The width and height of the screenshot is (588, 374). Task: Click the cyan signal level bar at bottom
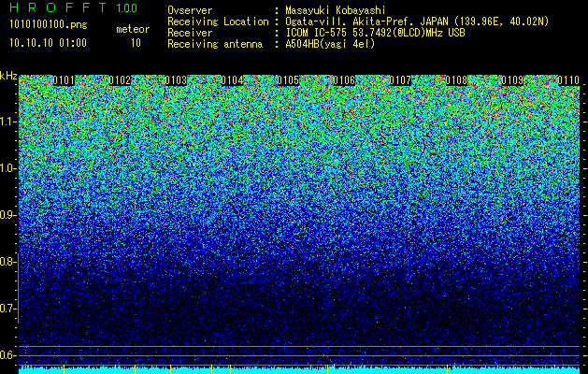click(299, 370)
